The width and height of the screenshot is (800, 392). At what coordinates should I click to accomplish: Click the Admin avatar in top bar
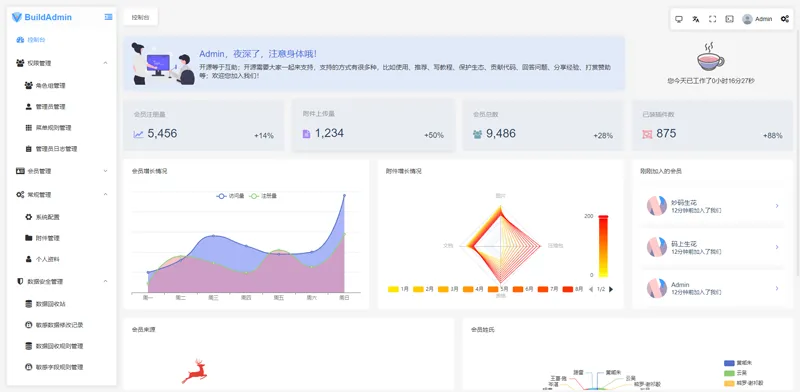(x=747, y=19)
